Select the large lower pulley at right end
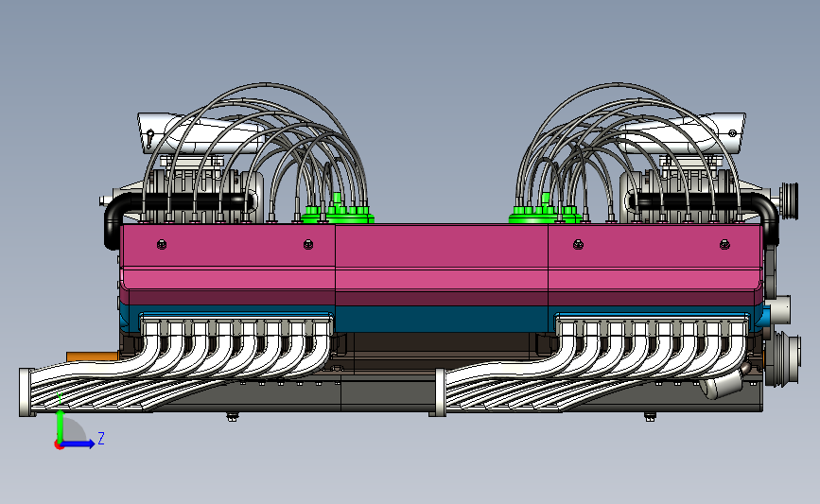The height and width of the screenshot is (504, 820). tap(783, 358)
